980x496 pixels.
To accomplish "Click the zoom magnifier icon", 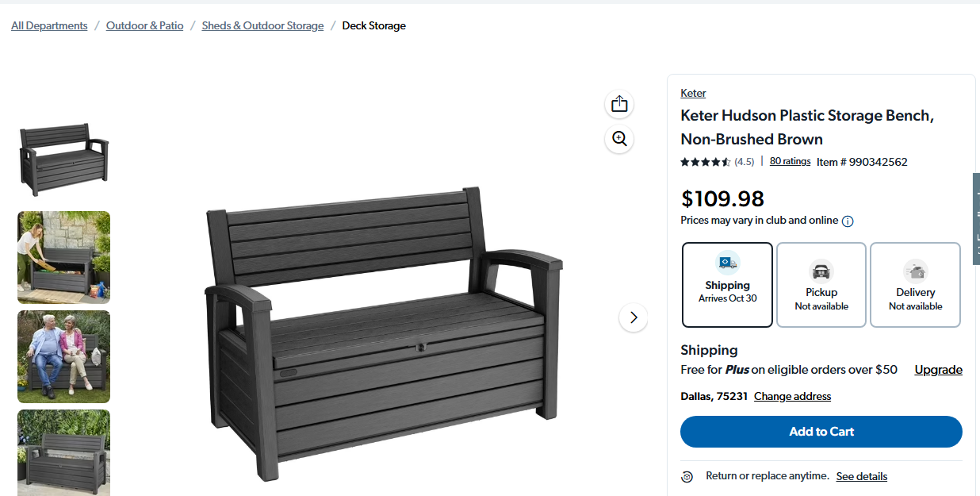I will click(619, 139).
